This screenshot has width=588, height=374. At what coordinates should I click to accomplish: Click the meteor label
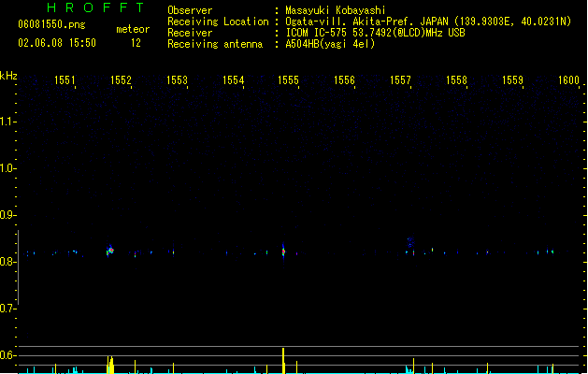133,29
